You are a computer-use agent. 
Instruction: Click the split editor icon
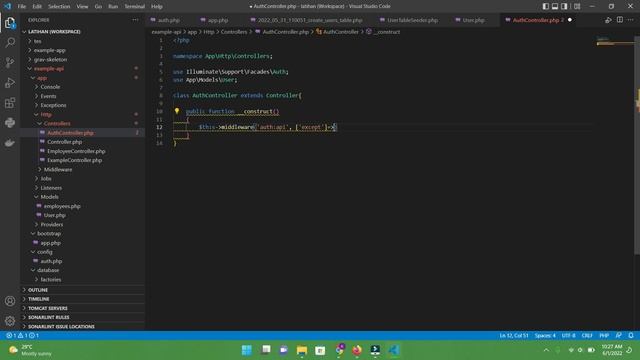click(620, 20)
